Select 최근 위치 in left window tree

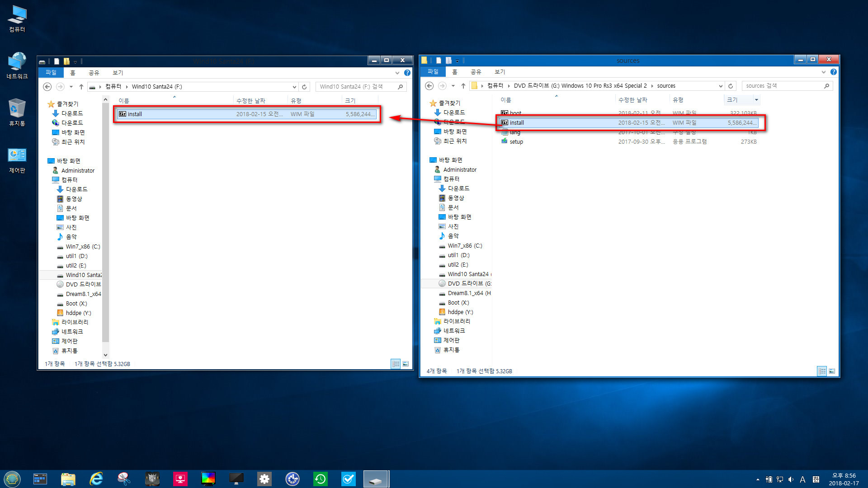tap(73, 142)
